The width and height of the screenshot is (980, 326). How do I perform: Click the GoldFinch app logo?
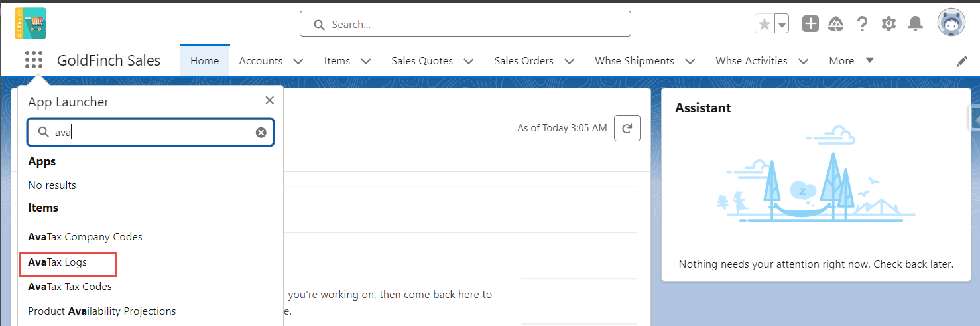[31, 23]
